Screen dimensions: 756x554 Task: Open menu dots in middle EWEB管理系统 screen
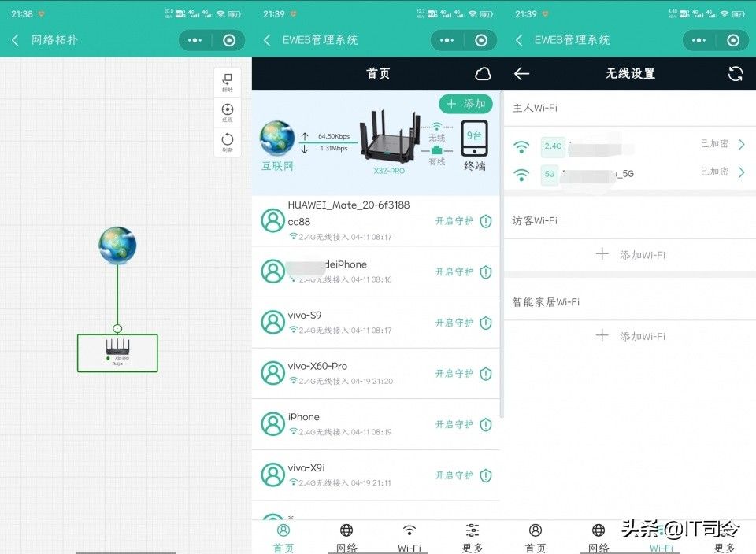pyautogui.click(x=447, y=40)
